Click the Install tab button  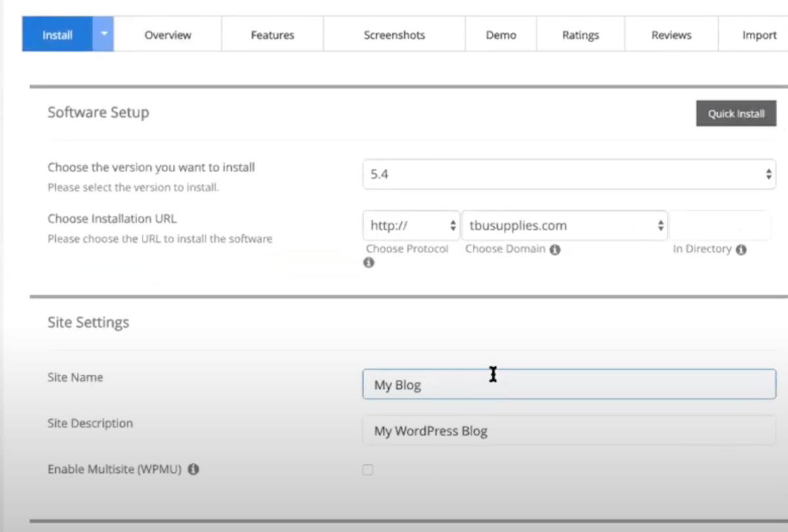58,35
